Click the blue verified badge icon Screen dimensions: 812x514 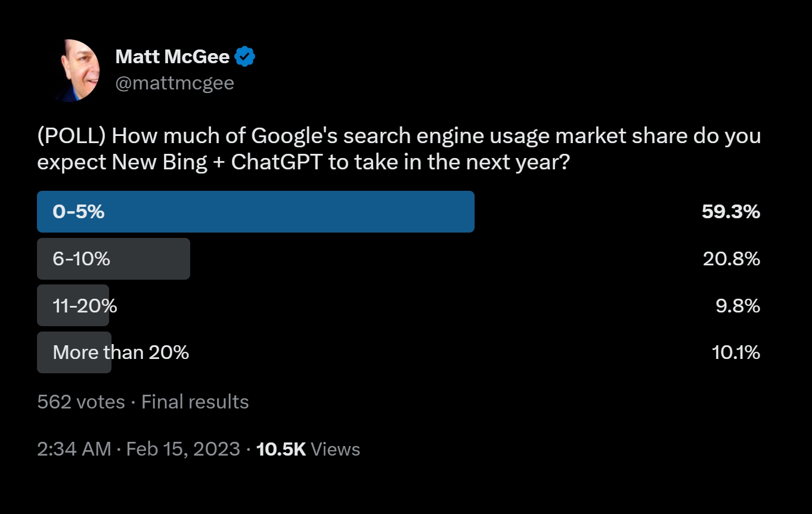click(x=245, y=57)
